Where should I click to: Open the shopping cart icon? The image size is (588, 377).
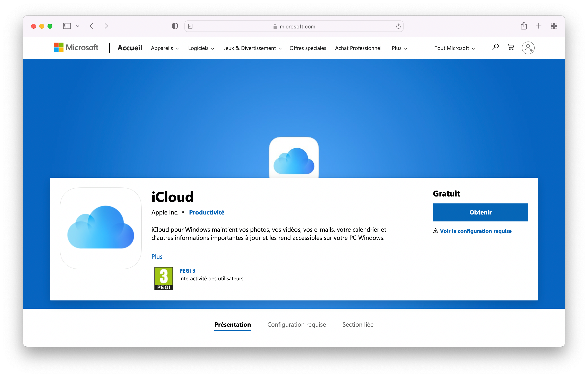coord(511,47)
